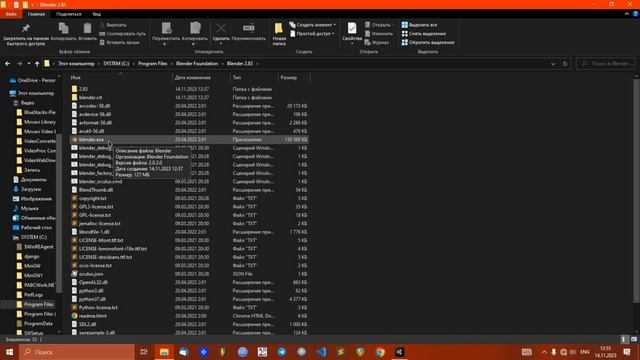Collapse the ribbon with the chevron arrow
Viewport: 640px width, 360px height.
coord(627,14)
